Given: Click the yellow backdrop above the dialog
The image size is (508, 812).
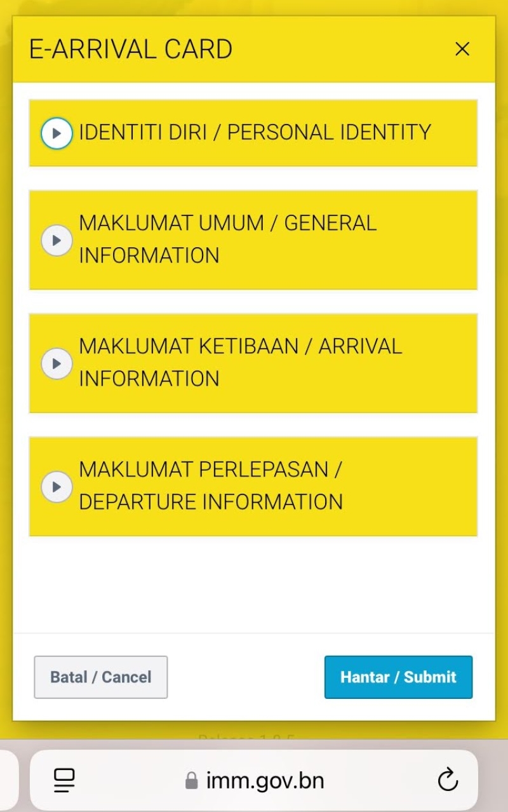Looking at the screenshot, I should (254, 7).
